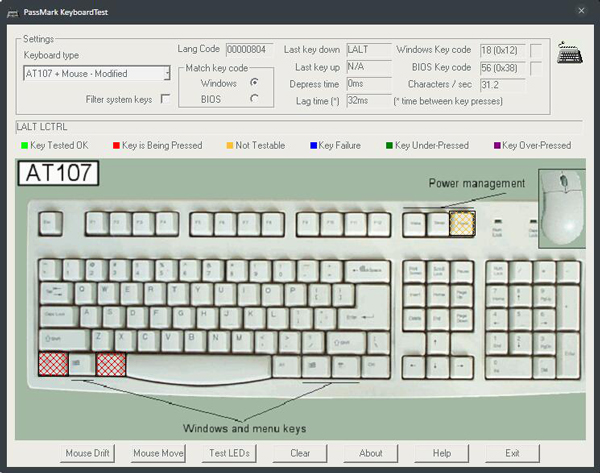Viewport: 600px width, 473px height.
Task: Click the right-side menu key on keyboard image
Action: [344, 366]
